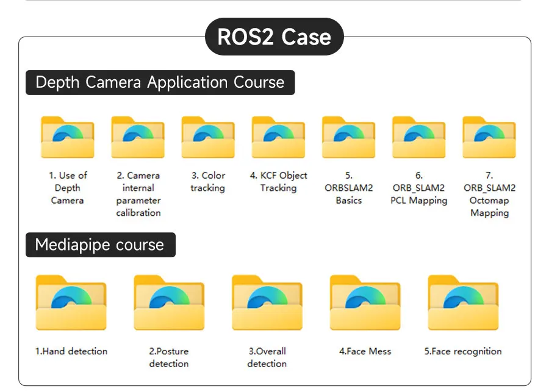Open the '5. ORBSLAM2 Basics' folder icon
Screen dimensions: 549x392
pos(349,137)
